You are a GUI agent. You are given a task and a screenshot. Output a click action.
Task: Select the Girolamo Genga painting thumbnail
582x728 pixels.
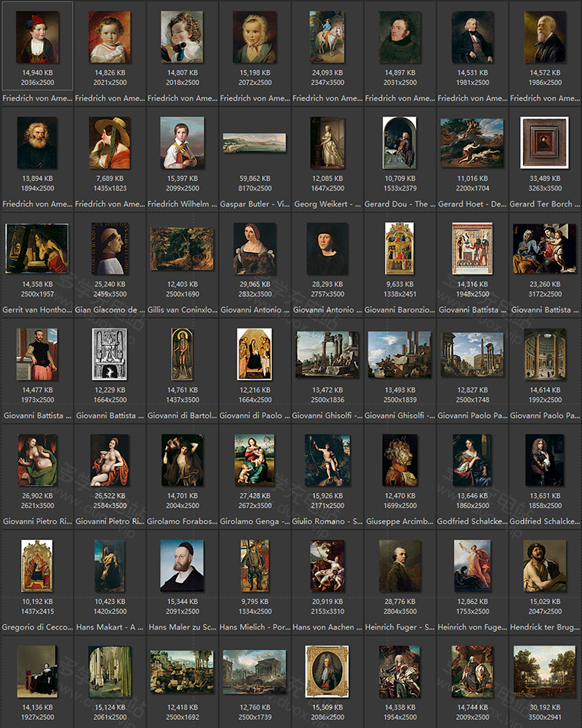(x=254, y=460)
